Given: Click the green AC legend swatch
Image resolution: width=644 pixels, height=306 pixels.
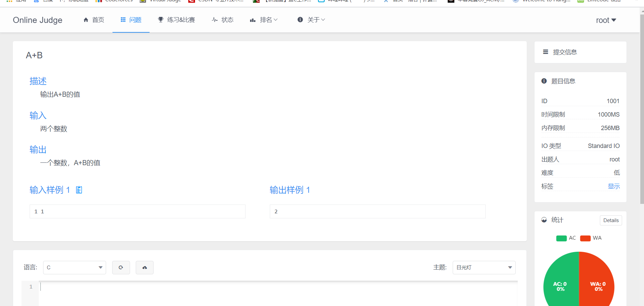Looking at the screenshot, I should click(x=561, y=238).
